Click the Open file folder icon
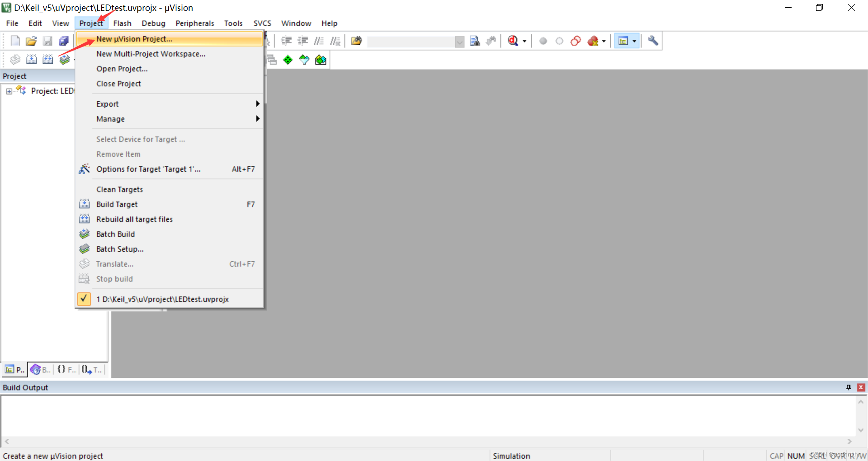The width and height of the screenshot is (868, 461). (31, 41)
